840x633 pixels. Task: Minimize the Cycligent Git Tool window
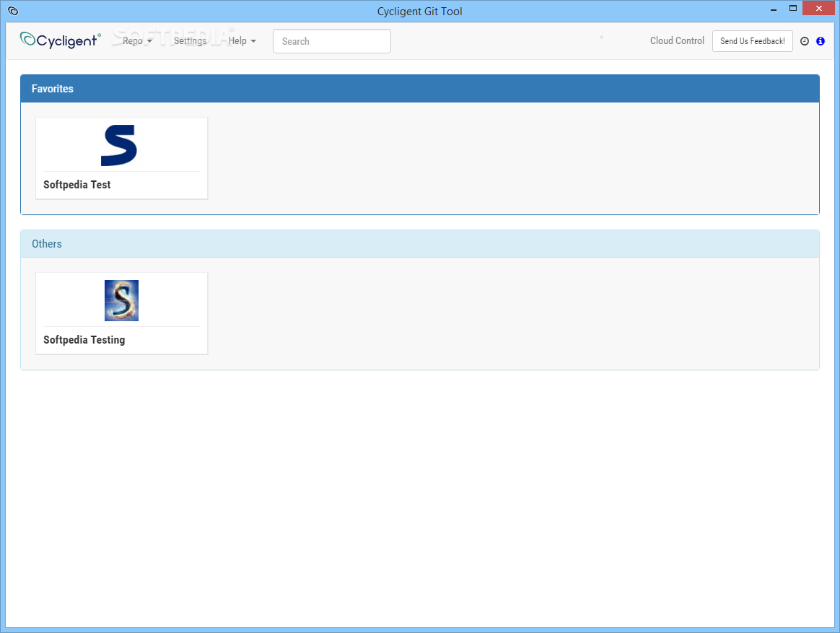[774, 9]
